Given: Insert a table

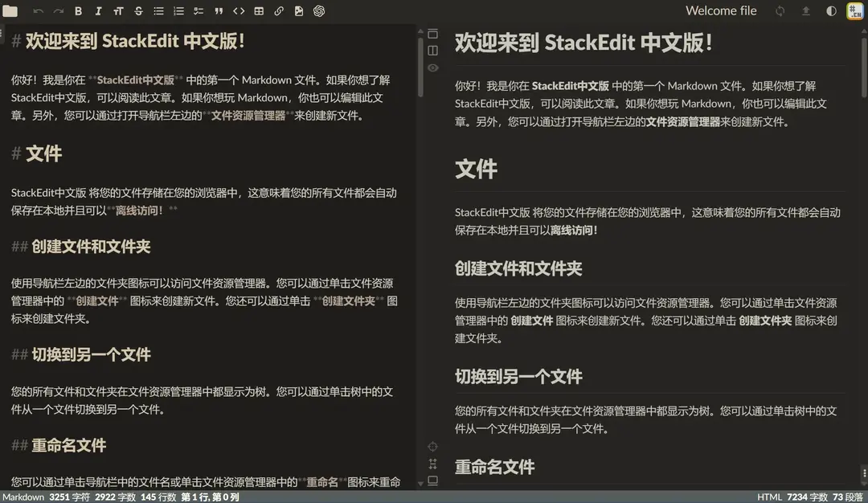Looking at the screenshot, I should (258, 10).
